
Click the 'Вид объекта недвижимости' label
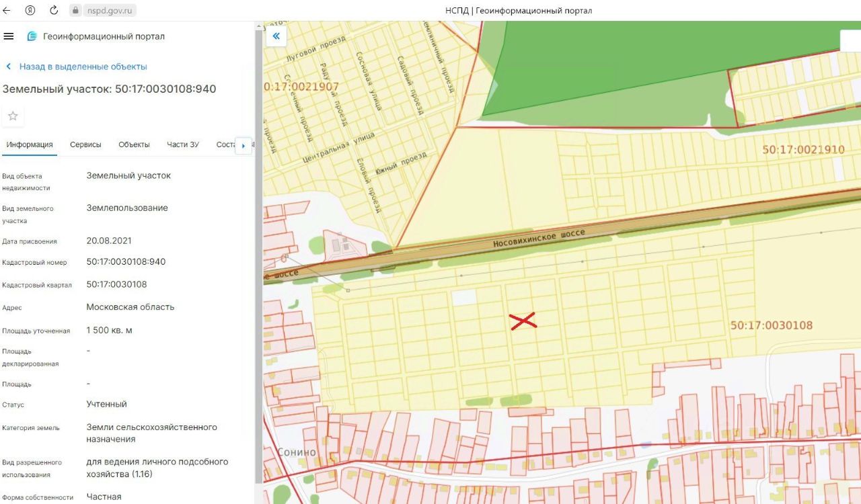[x=26, y=182]
